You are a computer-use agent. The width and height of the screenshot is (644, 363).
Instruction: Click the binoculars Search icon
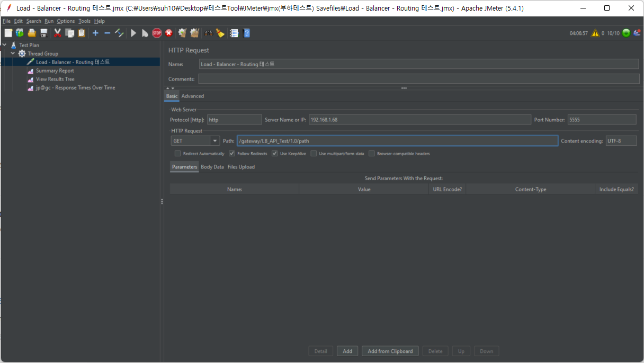[208, 33]
